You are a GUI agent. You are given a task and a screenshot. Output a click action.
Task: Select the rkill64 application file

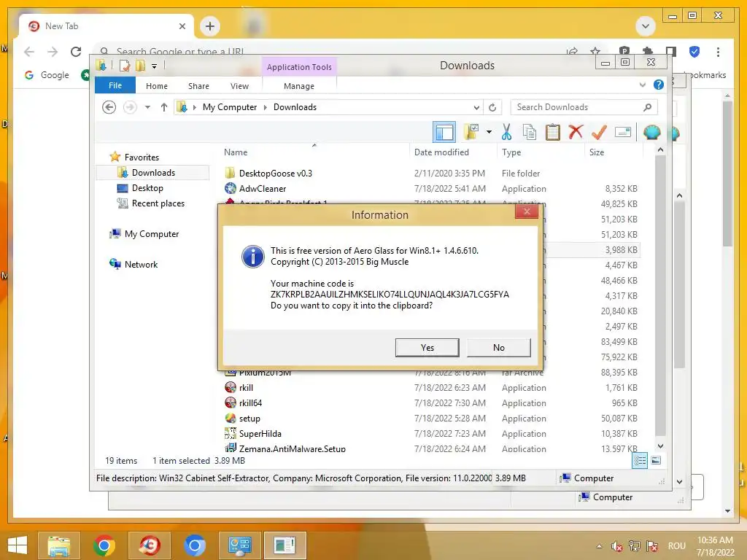coord(250,402)
